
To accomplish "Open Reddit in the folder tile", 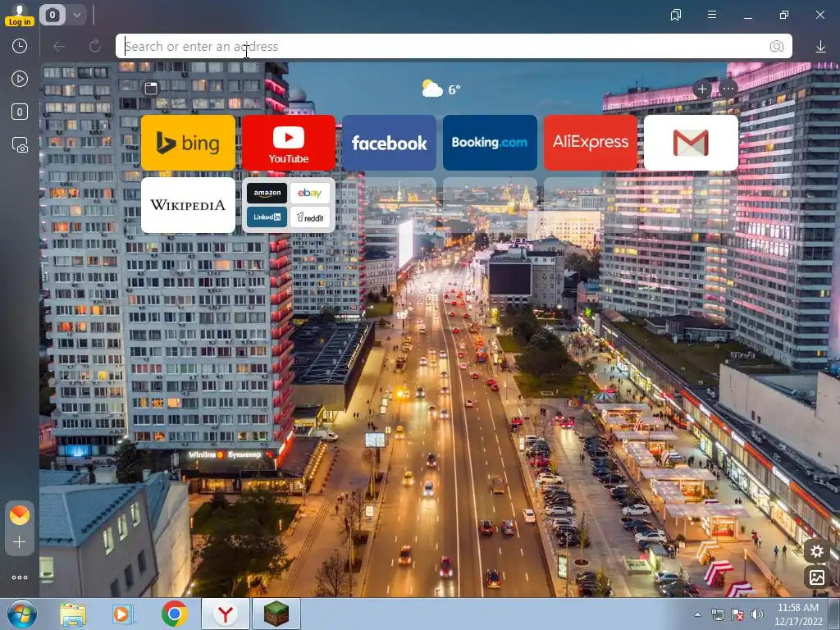I will click(x=309, y=217).
